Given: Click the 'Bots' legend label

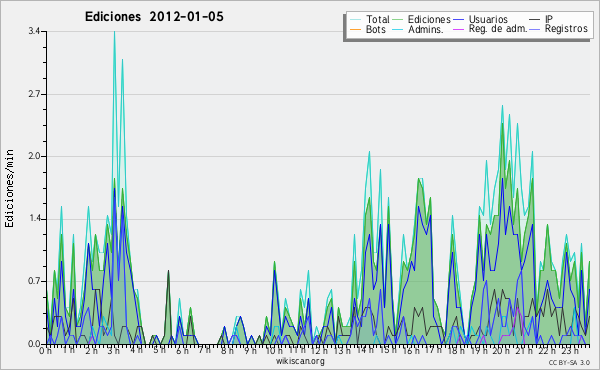Looking at the screenshot, I should click(376, 29).
